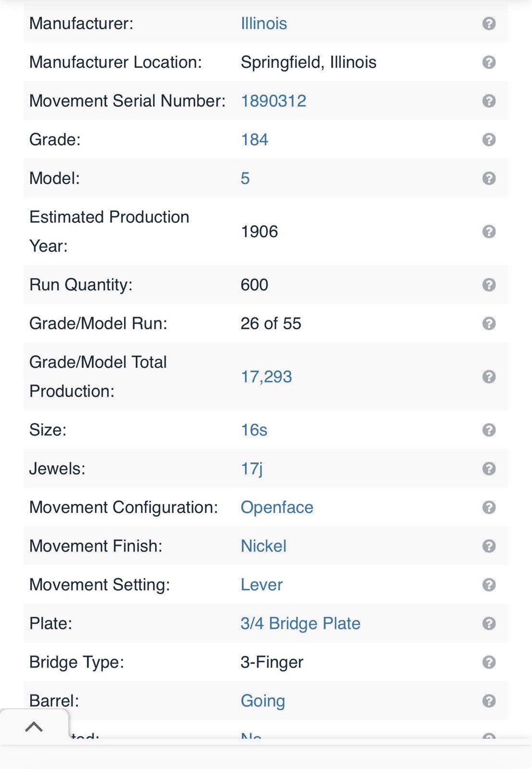Select the 'Grade/Model Total Production:' label
The height and width of the screenshot is (769, 532).
click(98, 377)
